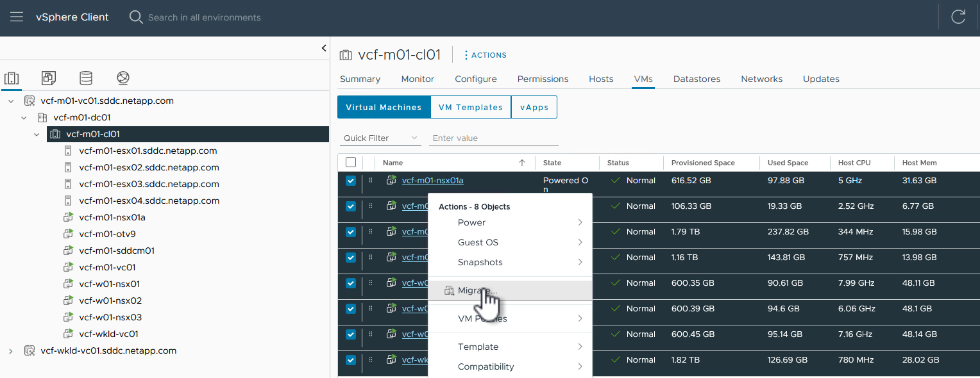Switch to the Hosts tab
This screenshot has height=378, width=980.
click(601, 79)
